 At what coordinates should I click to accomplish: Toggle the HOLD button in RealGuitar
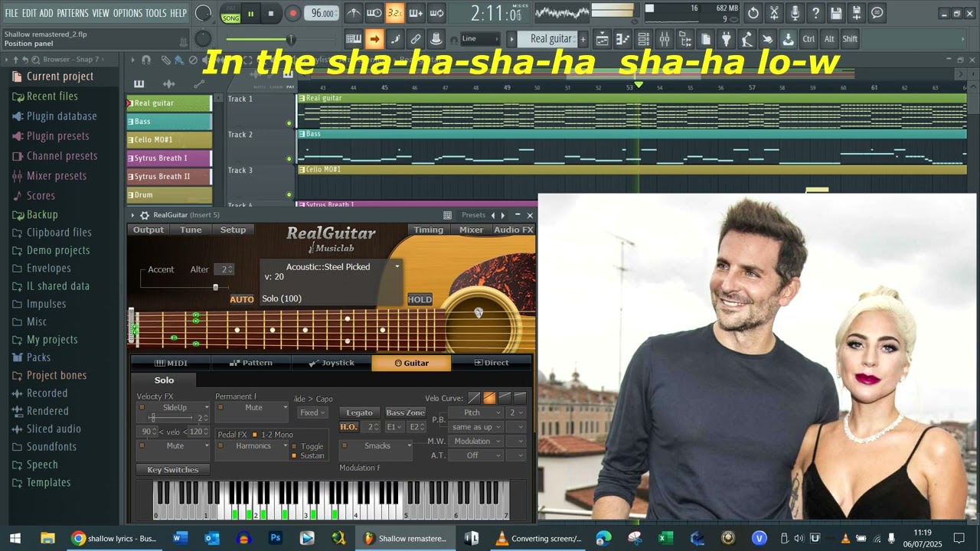coord(420,299)
